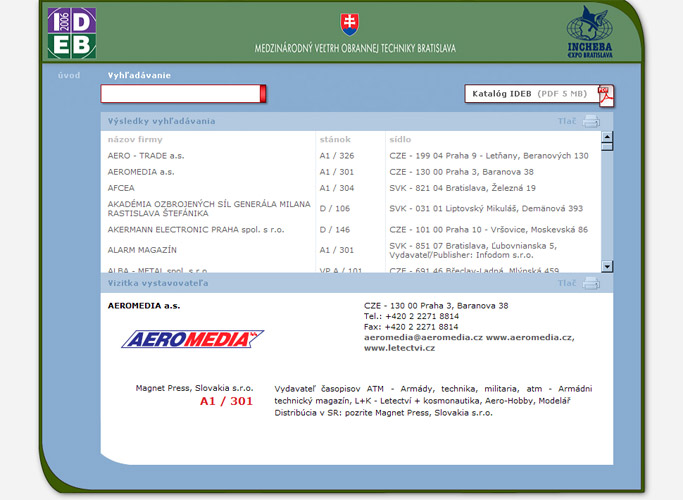
Task: Click the Magnet Press, Slovakia s.r.o. text
Action: point(194,388)
